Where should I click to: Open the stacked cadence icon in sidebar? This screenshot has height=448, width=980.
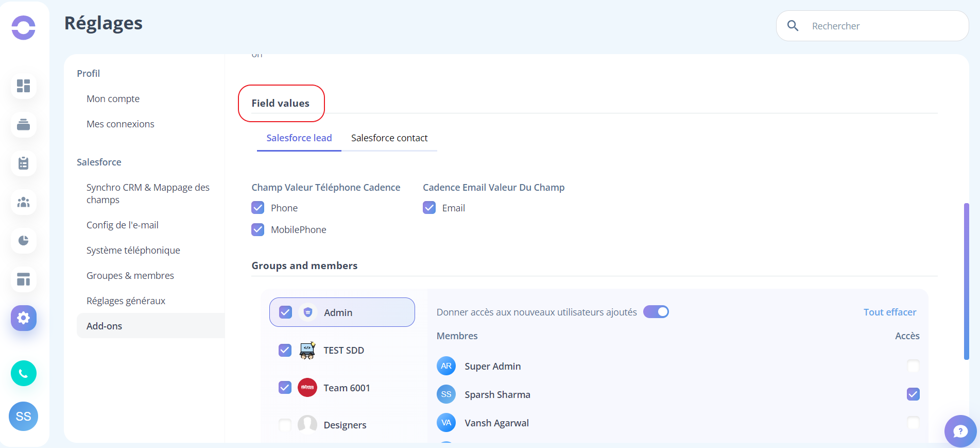(24, 124)
